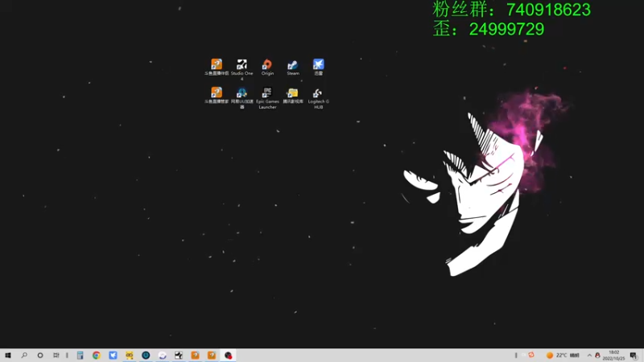This screenshot has width=644, height=362.
Task: Open Google Chrome from the taskbar
Action: (96, 356)
